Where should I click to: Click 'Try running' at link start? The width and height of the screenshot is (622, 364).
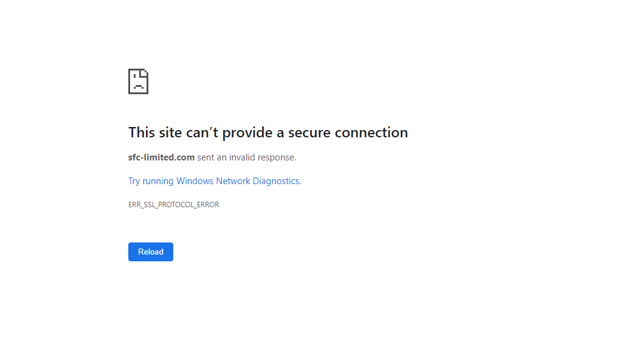(x=151, y=181)
